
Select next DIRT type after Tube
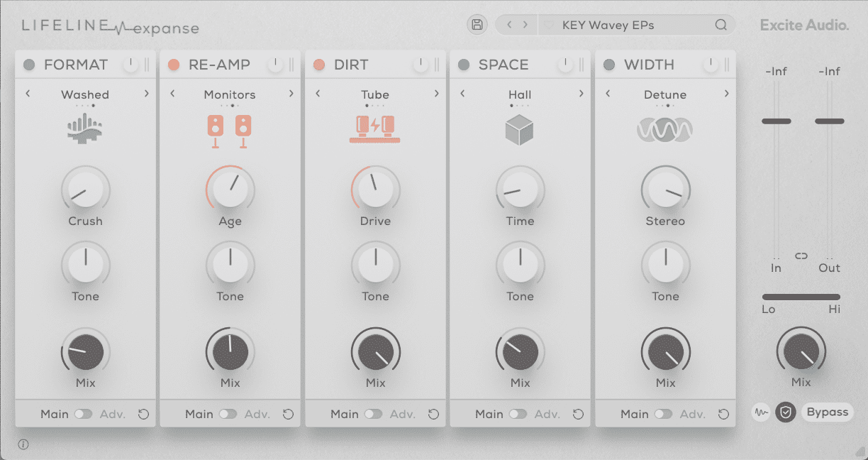click(x=436, y=93)
